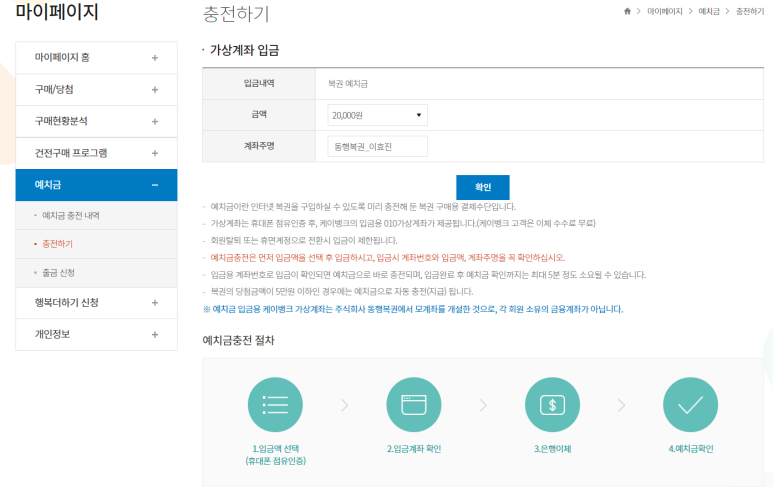The image size is (773, 487).
Task: Expand 개인정보 plus icon
Action: tap(155, 335)
